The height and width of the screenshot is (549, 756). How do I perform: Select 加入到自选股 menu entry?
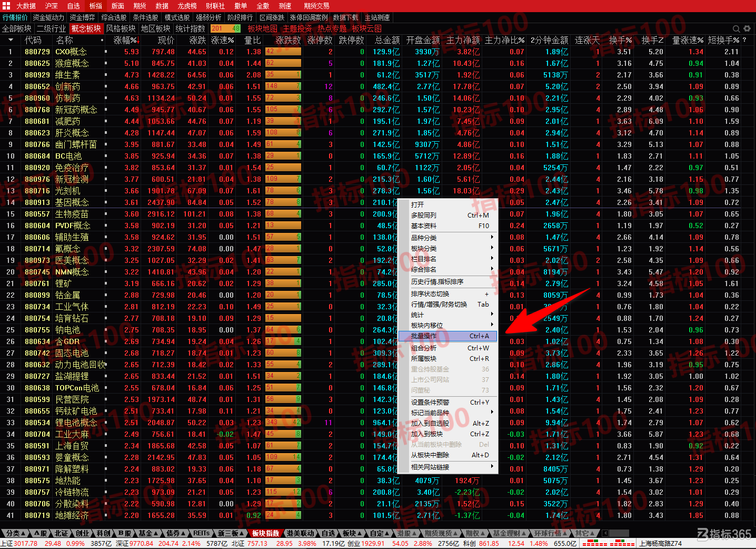[447, 423]
